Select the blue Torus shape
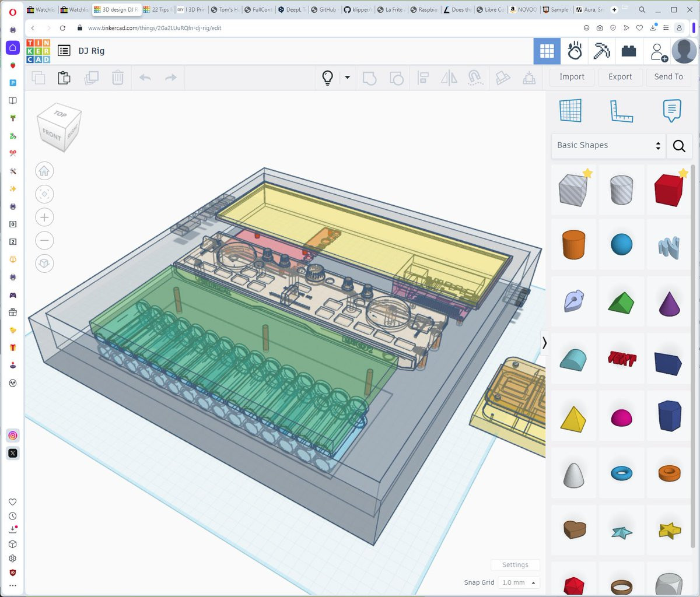700x597 pixels. pos(621,473)
